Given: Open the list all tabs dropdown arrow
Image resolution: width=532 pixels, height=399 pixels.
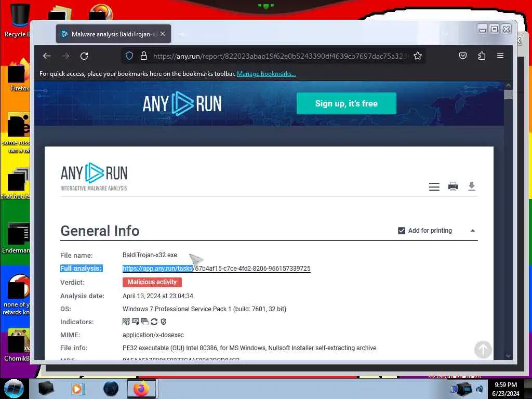Looking at the screenshot, I should [x=445, y=34].
